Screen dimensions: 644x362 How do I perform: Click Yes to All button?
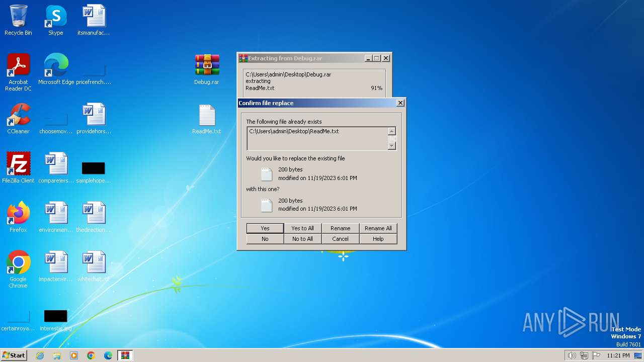tap(302, 228)
